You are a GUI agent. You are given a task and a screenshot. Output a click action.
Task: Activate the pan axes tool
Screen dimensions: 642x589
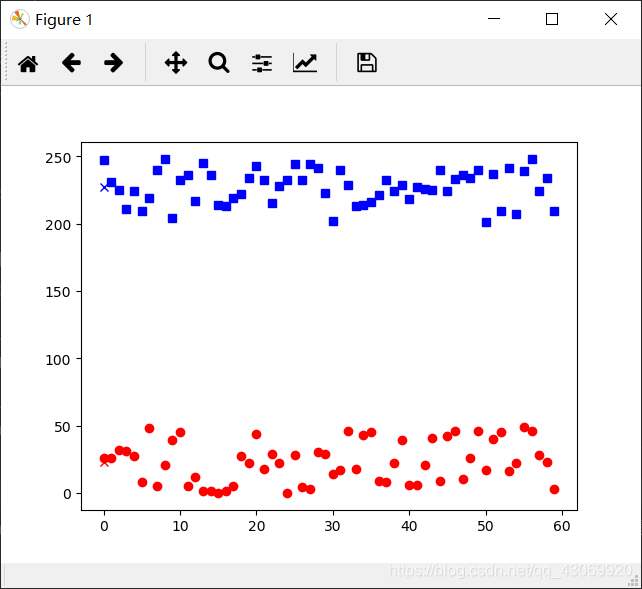(176, 63)
